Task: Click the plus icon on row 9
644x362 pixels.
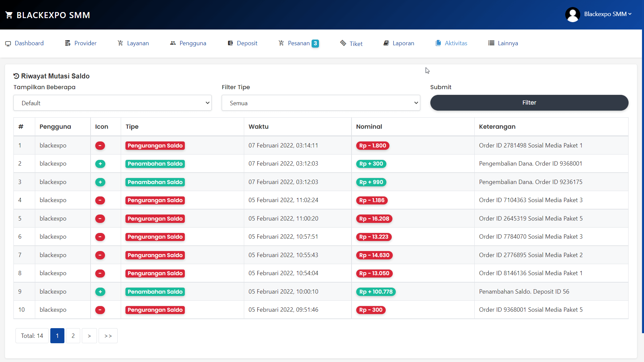Action: 100,292
